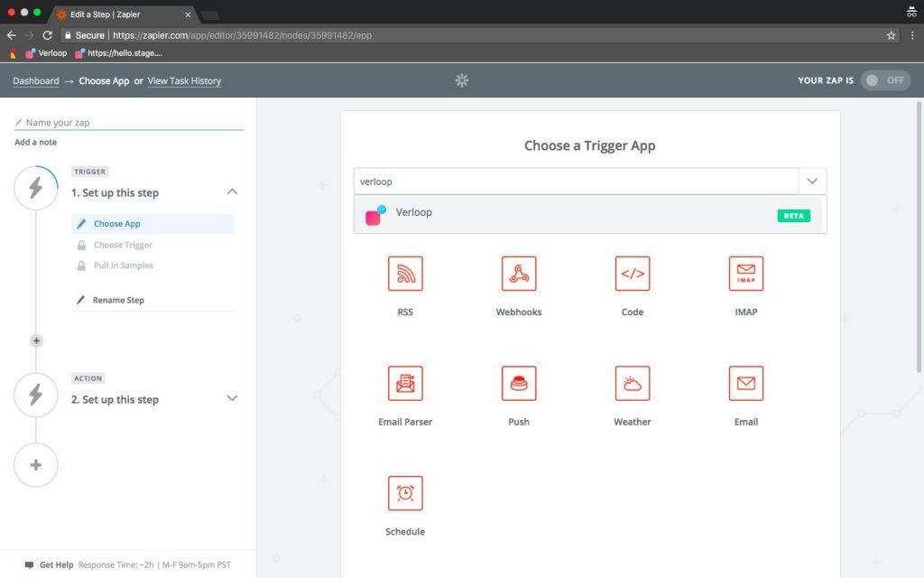The height and width of the screenshot is (578, 924).
Task: Select Verloop from the search results
Action: (589, 214)
